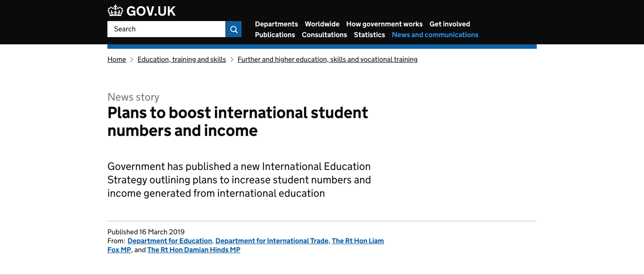Open the Departments menu item
Screen dimensions: 644x275
click(x=276, y=24)
